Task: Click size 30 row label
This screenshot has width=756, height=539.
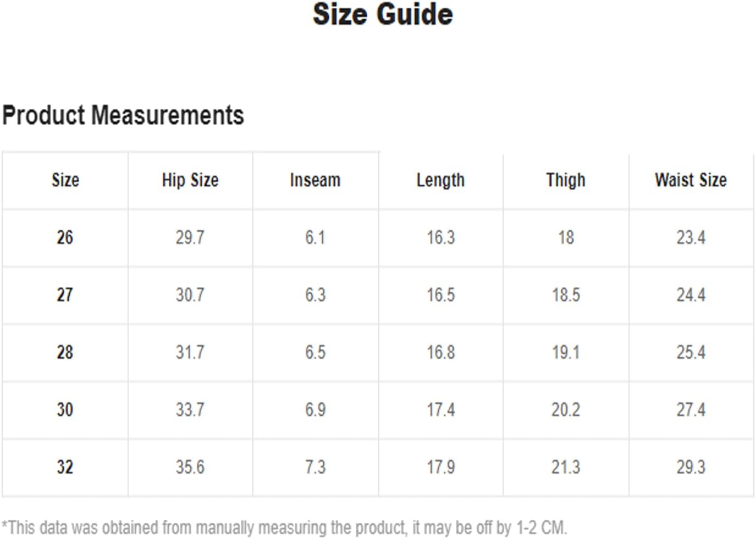Action: pos(65,410)
